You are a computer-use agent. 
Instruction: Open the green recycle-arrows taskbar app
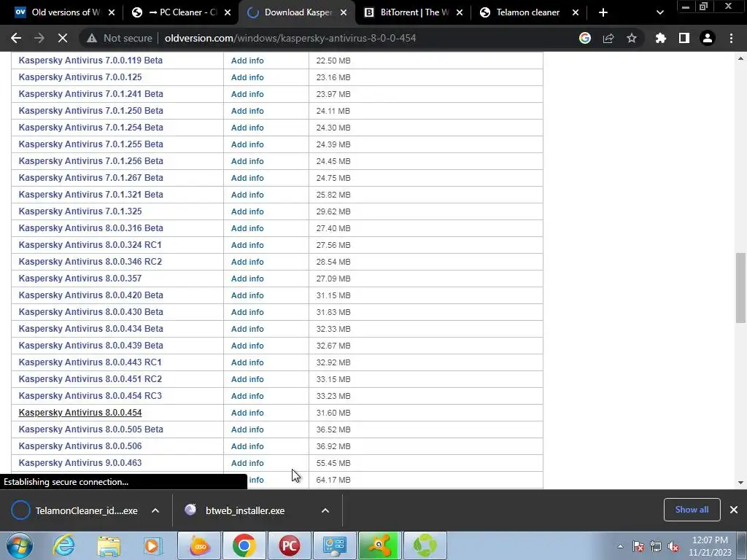[x=425, y=545]
